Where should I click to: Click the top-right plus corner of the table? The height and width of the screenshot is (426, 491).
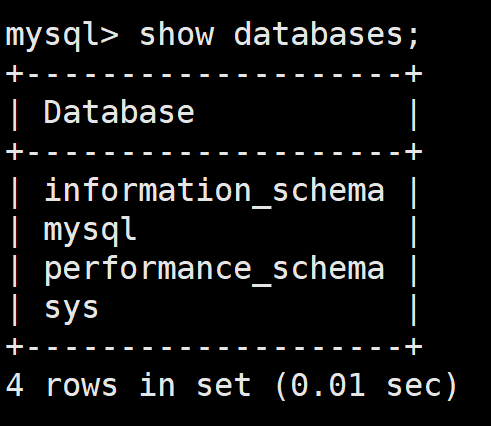(x=414, y=74)
